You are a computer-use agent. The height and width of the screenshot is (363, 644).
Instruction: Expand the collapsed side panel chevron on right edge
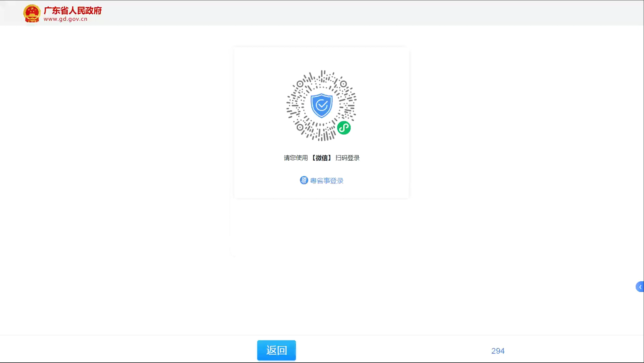639,286
